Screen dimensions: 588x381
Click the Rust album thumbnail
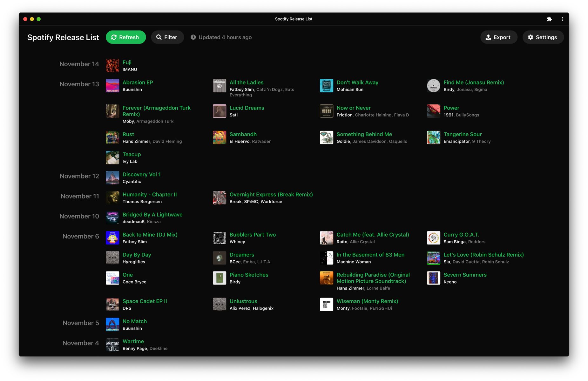112,137
